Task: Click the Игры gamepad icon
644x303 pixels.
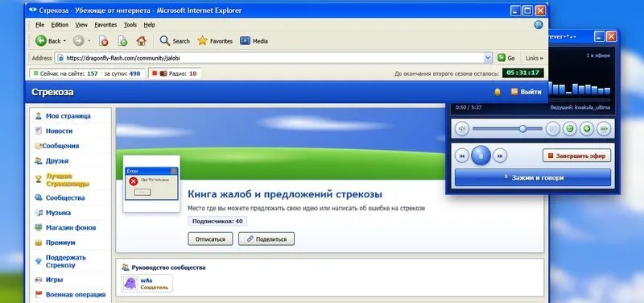Action: 39,280
